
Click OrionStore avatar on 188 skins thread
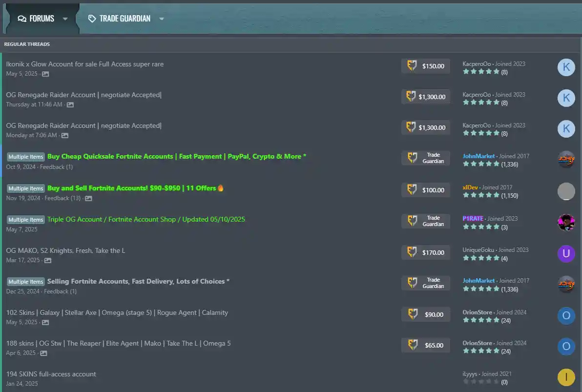click(x=566, y=347)
